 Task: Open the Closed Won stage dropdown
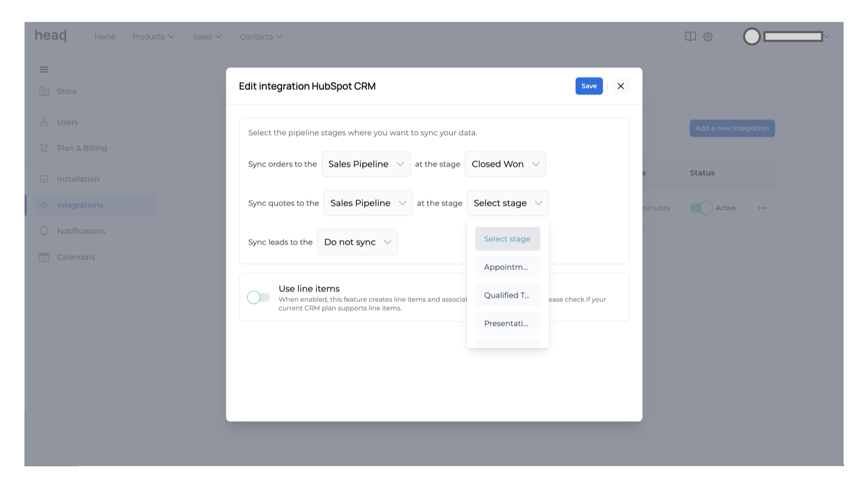coord(505,164)
